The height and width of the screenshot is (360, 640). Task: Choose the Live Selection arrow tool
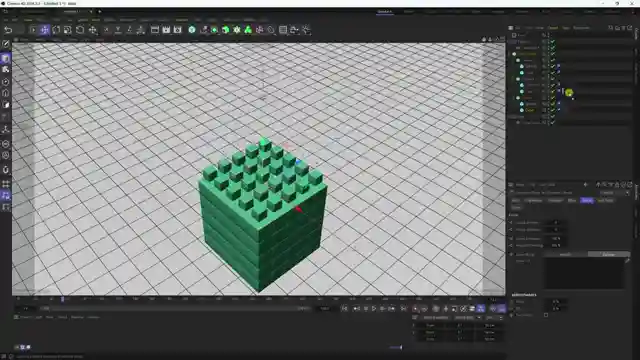[33, 30]
